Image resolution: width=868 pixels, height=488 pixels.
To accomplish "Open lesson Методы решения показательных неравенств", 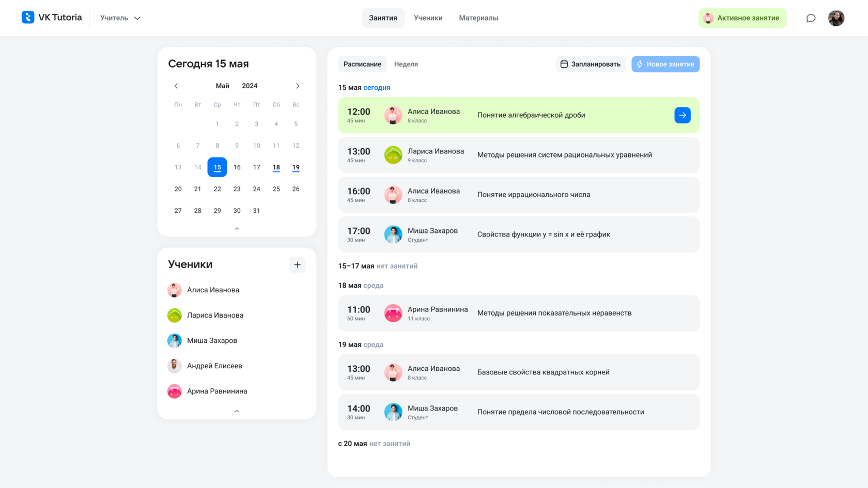I will pyautogui.click(x=519, y=313).
